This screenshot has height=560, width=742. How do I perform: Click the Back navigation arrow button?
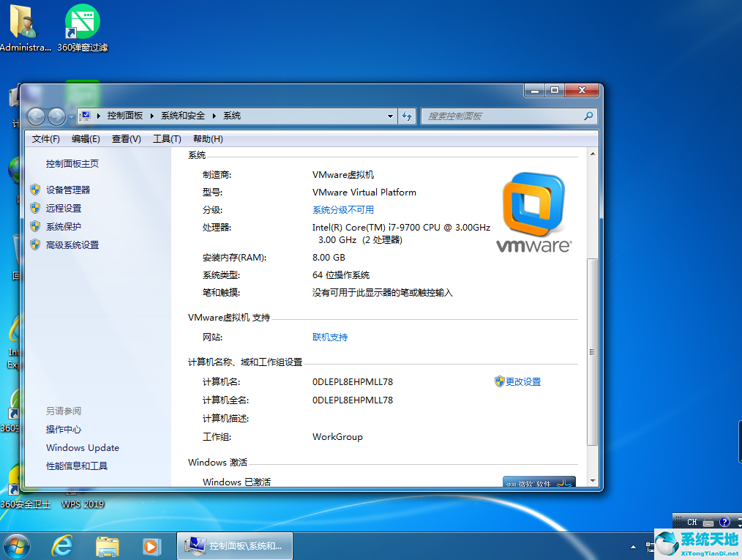36,116
